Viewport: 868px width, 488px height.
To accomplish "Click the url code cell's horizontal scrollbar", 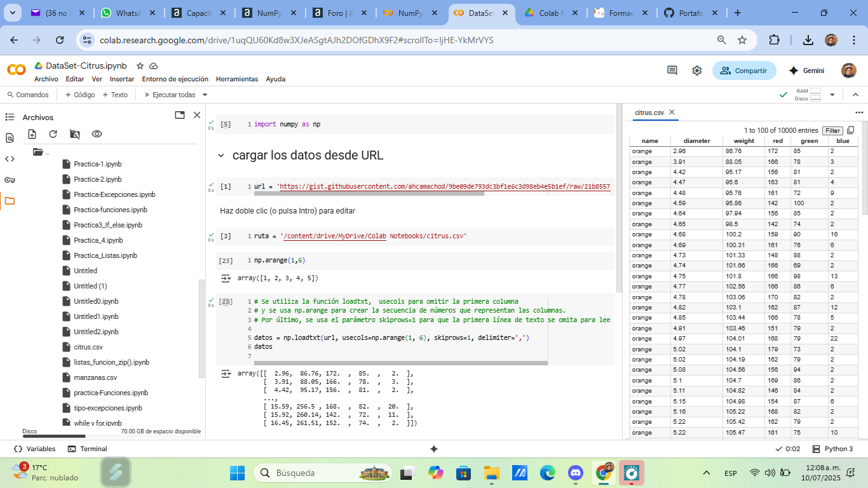I will pos(369,193).
